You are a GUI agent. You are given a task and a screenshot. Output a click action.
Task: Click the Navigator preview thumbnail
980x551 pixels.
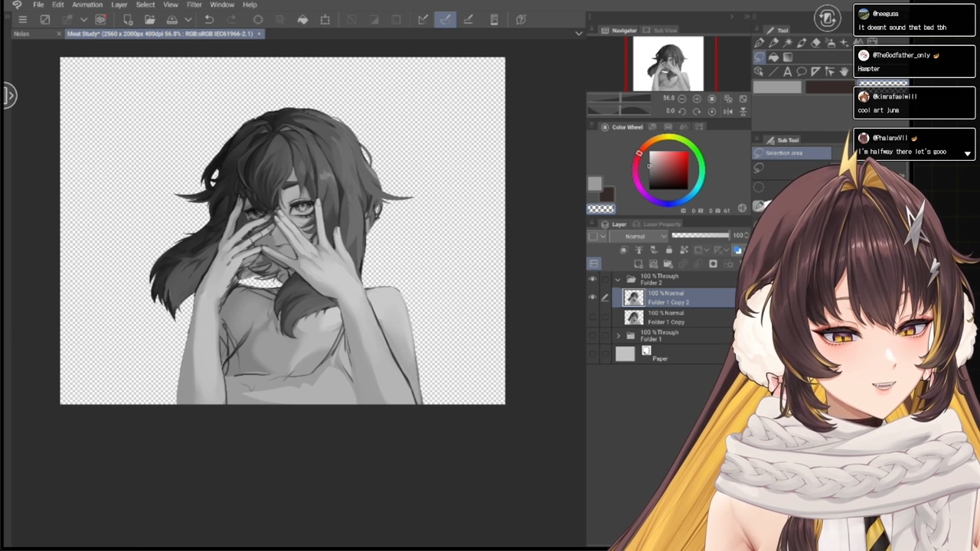point(668,64)
